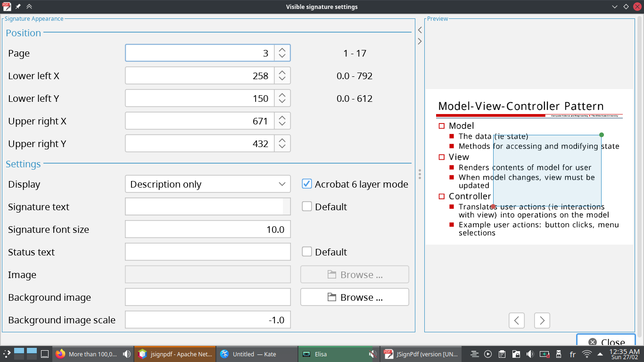Screen dimensions: 644x362
Task: Open the Wi-Fi network tray icon
Action: point(587,354)
